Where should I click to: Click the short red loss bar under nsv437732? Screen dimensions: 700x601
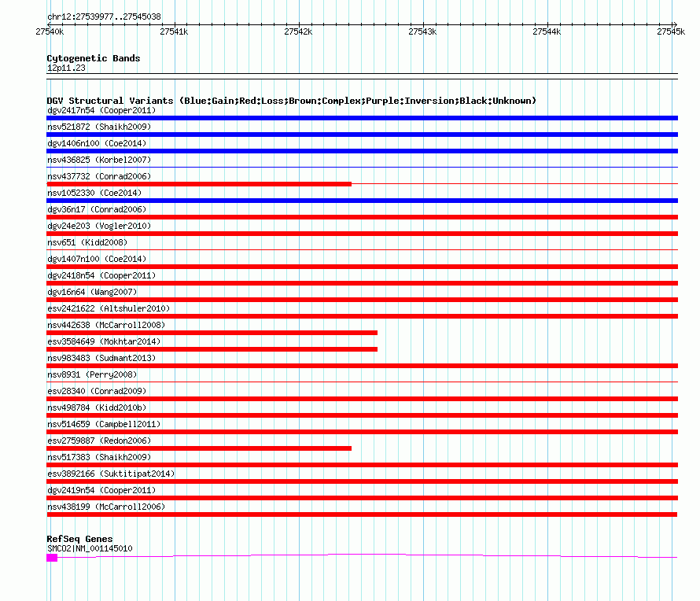click(x=199, y=184)
